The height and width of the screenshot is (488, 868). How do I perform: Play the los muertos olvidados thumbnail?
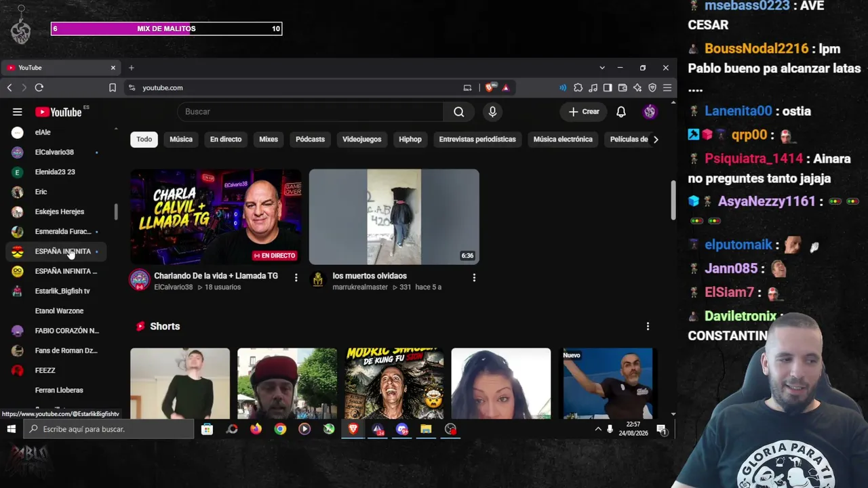[394, 217]
